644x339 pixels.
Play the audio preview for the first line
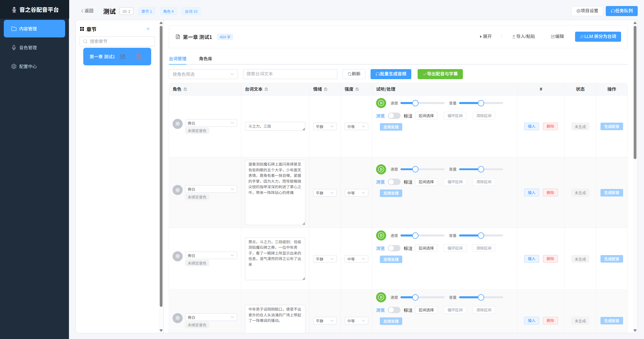[381, 103]
